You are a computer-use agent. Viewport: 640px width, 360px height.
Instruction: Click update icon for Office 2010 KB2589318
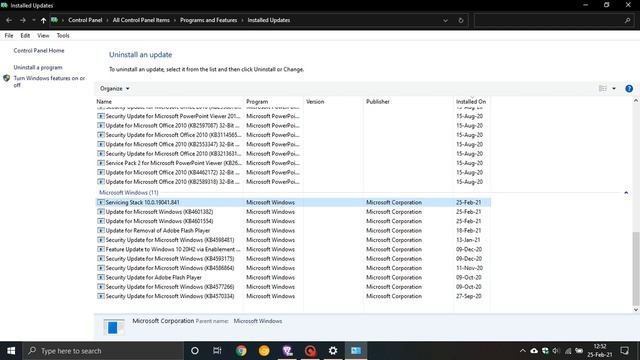tap(101, 182)
